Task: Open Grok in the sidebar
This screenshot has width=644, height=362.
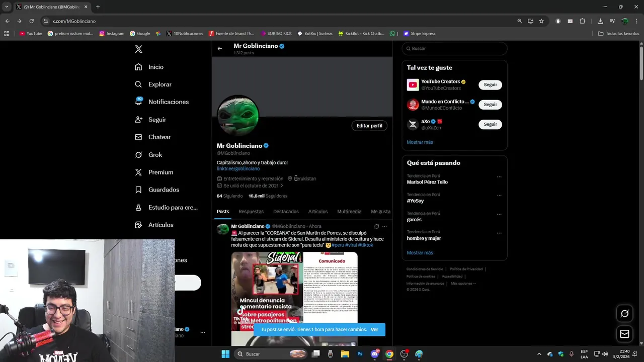Action: click(148, 155)
